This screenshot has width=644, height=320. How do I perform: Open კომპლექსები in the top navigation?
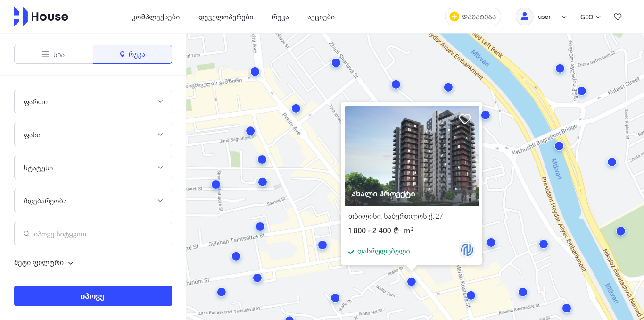click(156, 17)
